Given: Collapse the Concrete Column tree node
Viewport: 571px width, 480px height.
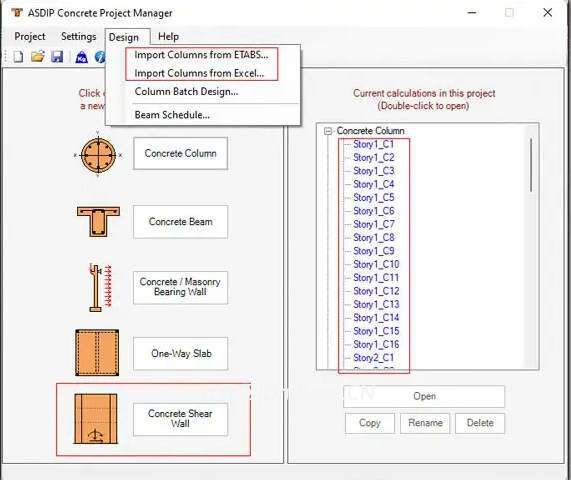Looking at the screenshot, I should click(328, 131).
